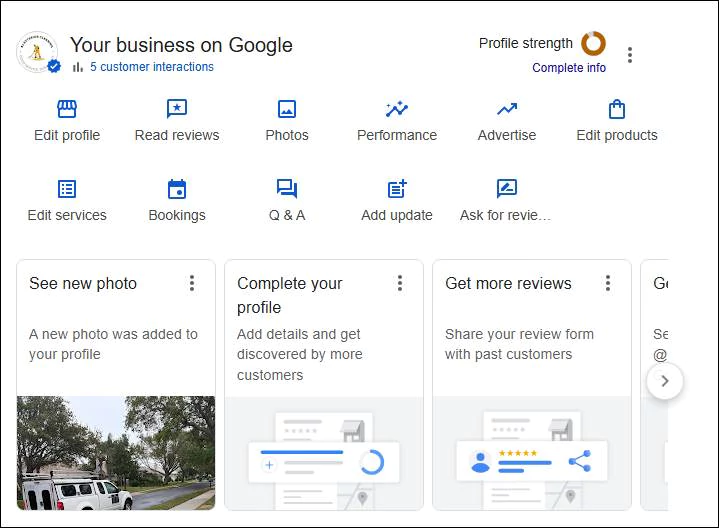This screenshot has height=528, width=719.
Task: Click the Complete your profile card title
Action: click(290, 295)
